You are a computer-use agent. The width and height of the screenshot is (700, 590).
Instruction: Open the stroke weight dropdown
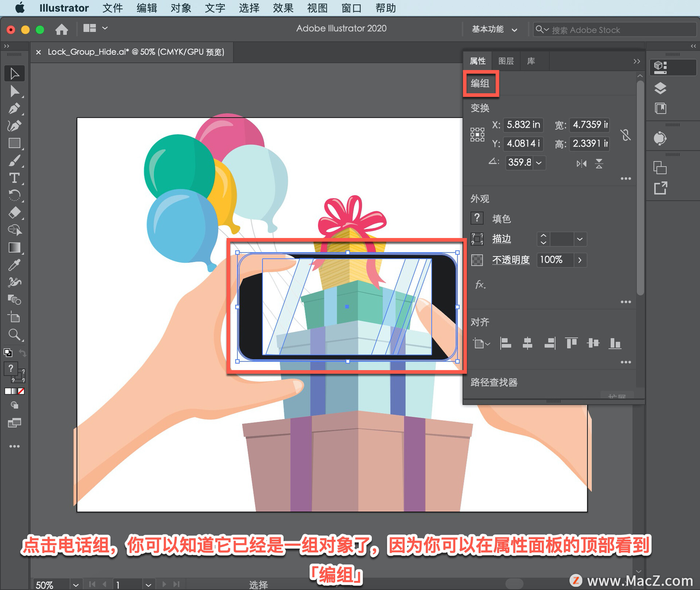tap(580, 239)
